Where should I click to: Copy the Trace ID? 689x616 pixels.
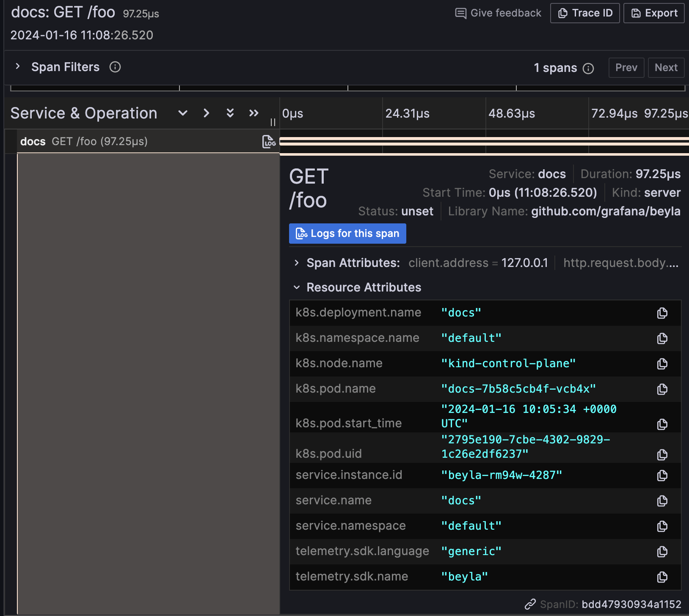pyautogui.click(x=585, y=13)
